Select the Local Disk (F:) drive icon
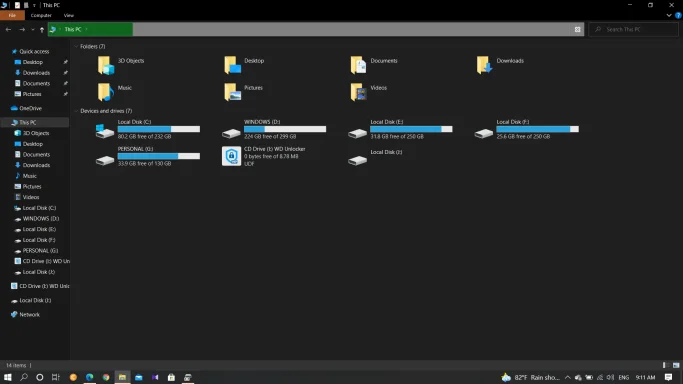Viewport: 683px width, 384px height. pyautogui.click(x=484, y=133)
